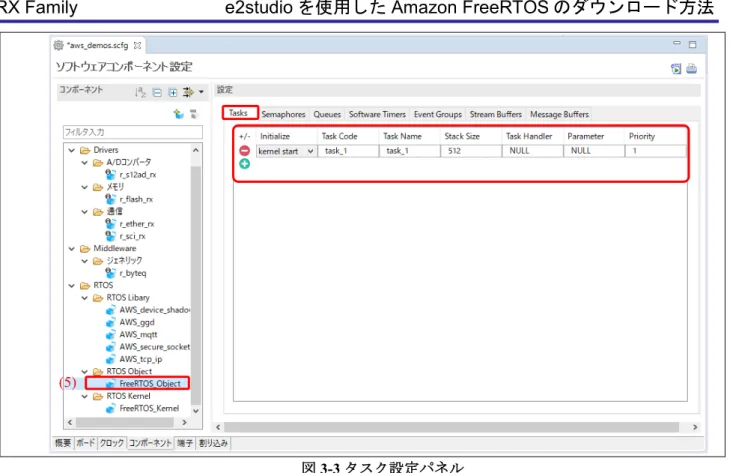Switch to the Semaphores tab

point(283,114)
